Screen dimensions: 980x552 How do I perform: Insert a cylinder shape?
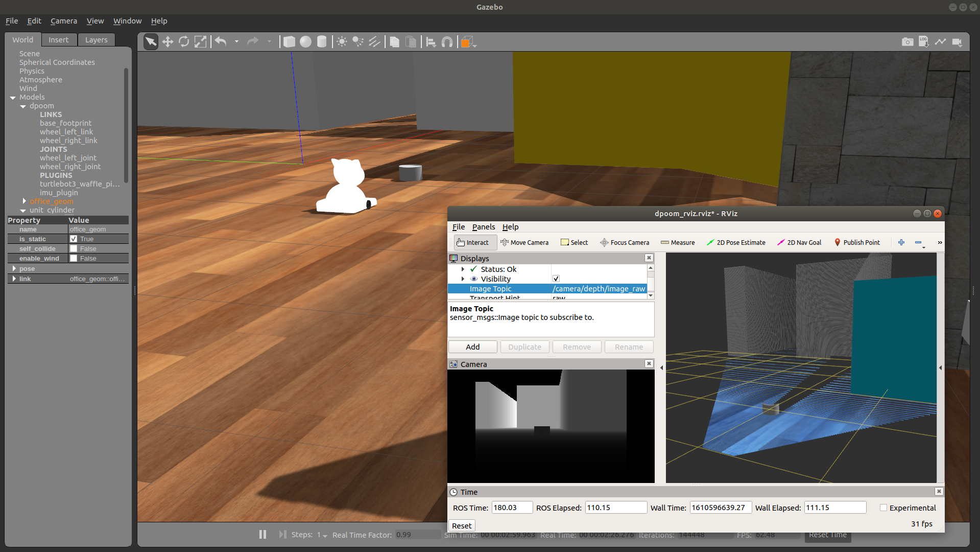322,42
